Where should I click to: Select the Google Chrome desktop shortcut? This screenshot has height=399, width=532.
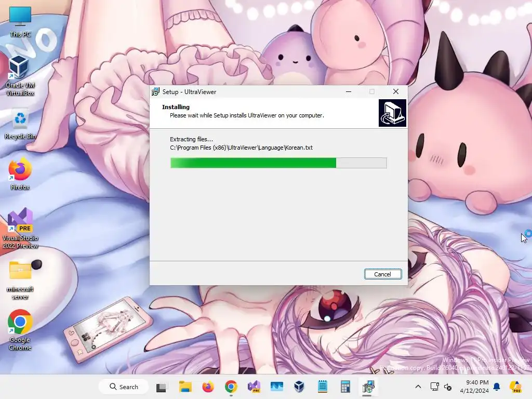click(20, 330)
